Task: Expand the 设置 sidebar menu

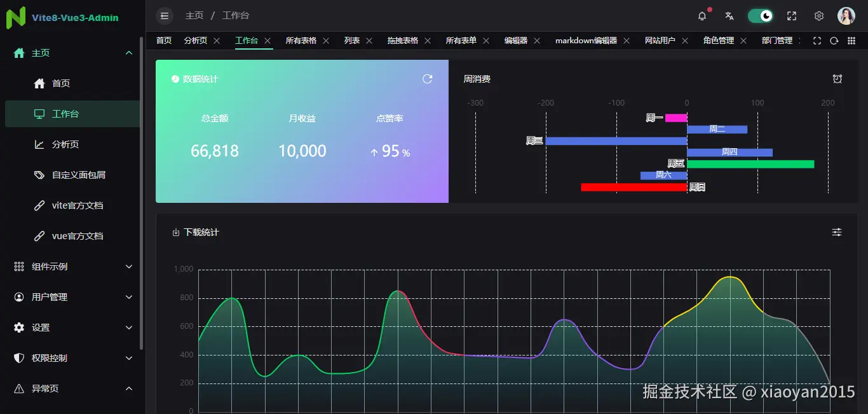Action: pyautogui.click(x=72, y=328)
